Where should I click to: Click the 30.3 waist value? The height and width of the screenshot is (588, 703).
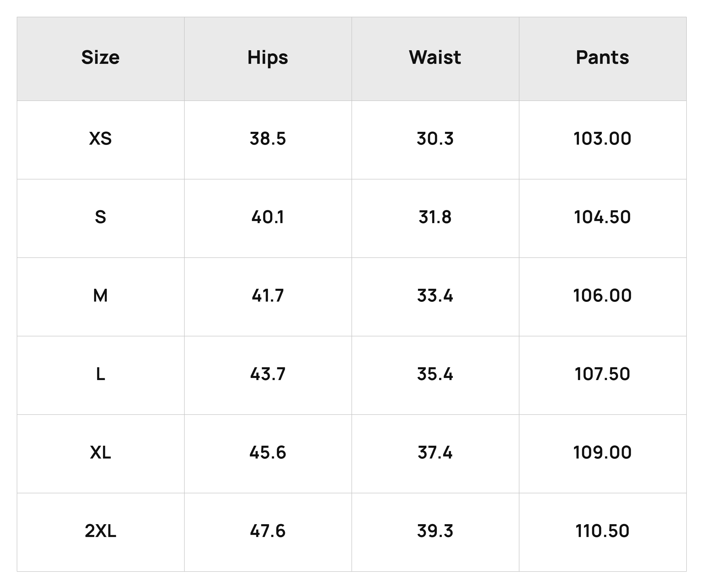[x=435, y=139]
